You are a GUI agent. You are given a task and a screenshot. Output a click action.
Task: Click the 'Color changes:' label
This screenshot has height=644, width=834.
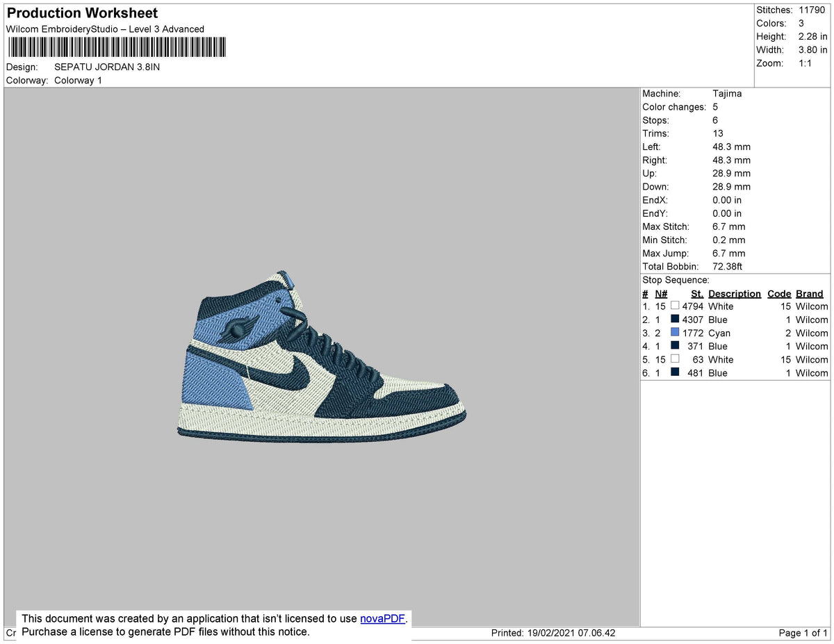(x=674, y=107)
